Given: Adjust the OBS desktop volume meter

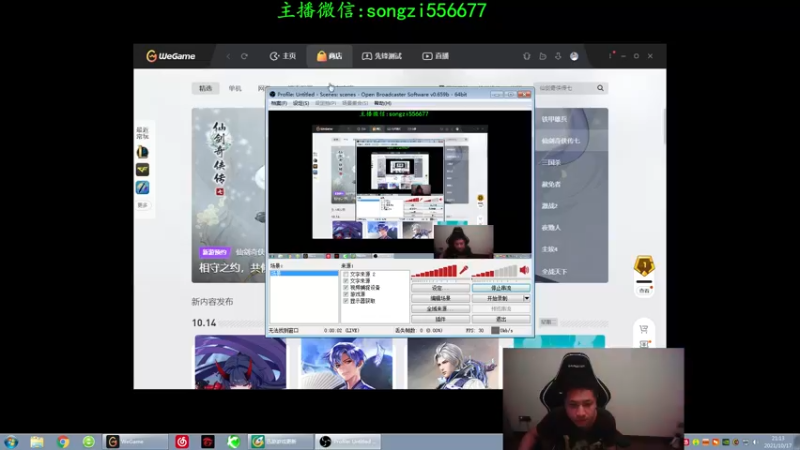Looking at the screenshot, I should pos(494,272).
